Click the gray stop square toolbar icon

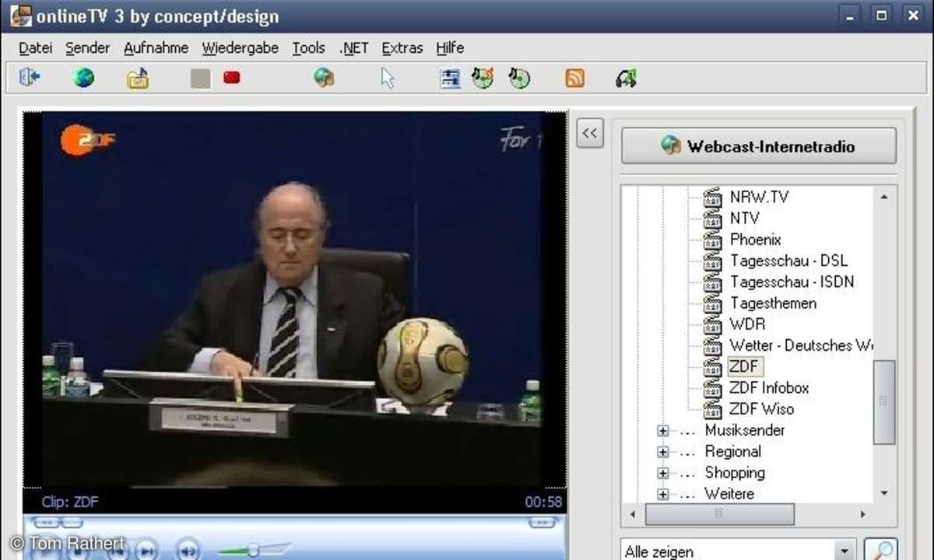(x=201, y=78)
